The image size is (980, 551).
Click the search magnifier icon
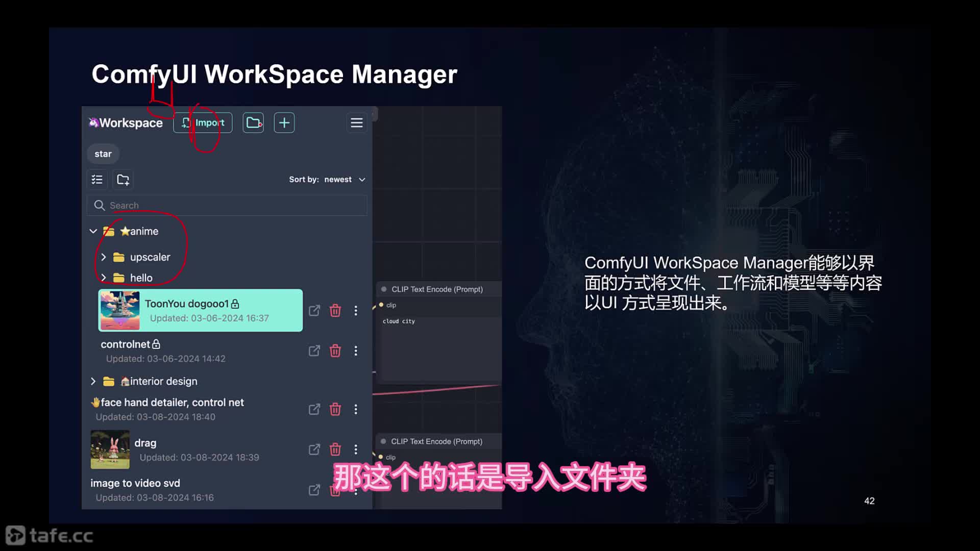(x=100, y=205)
